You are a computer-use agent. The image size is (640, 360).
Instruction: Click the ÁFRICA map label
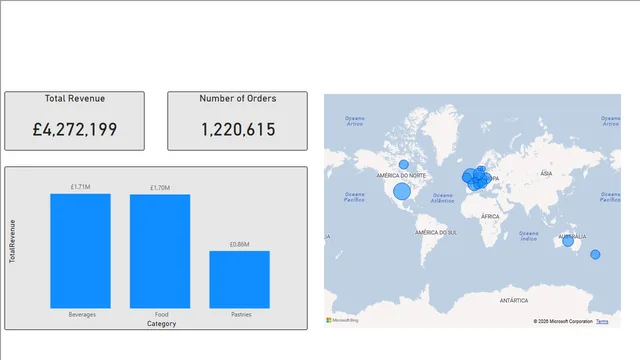click(490, 216)
